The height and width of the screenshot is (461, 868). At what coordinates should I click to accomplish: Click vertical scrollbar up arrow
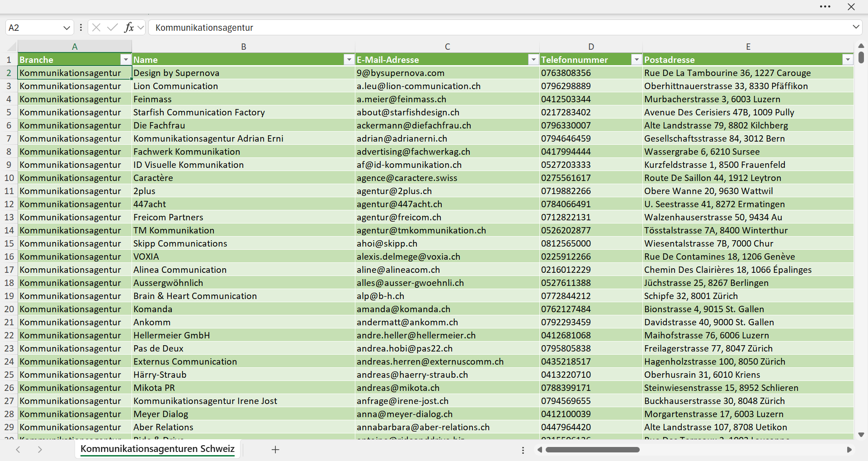point(861,46)
